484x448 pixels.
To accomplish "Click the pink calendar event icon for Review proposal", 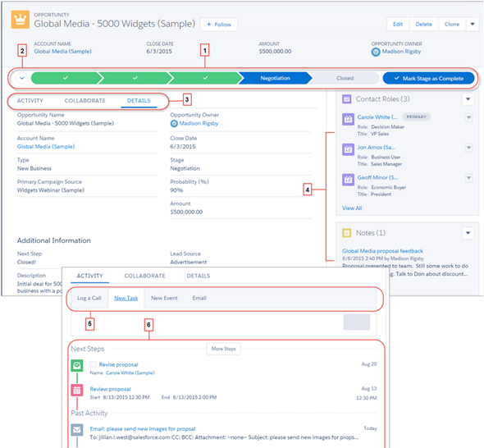I will pyautogui.click(x=77, y=391).
